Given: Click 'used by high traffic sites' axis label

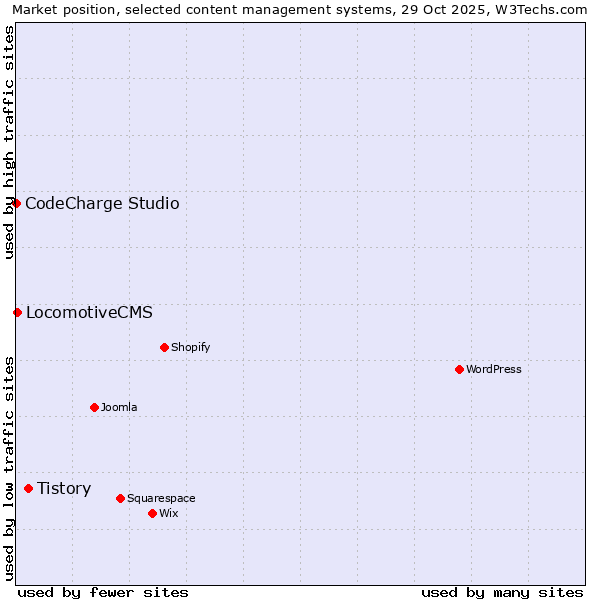Looking at the screenshot, I should (x=9, y=142).
